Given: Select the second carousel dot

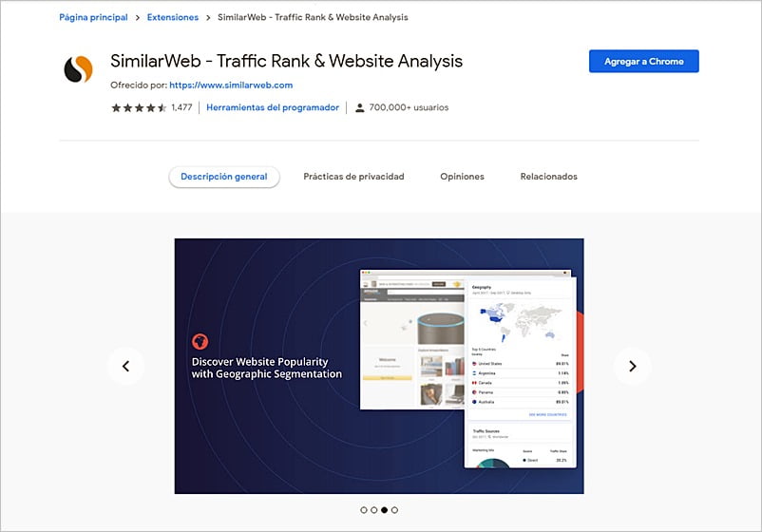Looking at the screenshot, I should pos(374,510).
